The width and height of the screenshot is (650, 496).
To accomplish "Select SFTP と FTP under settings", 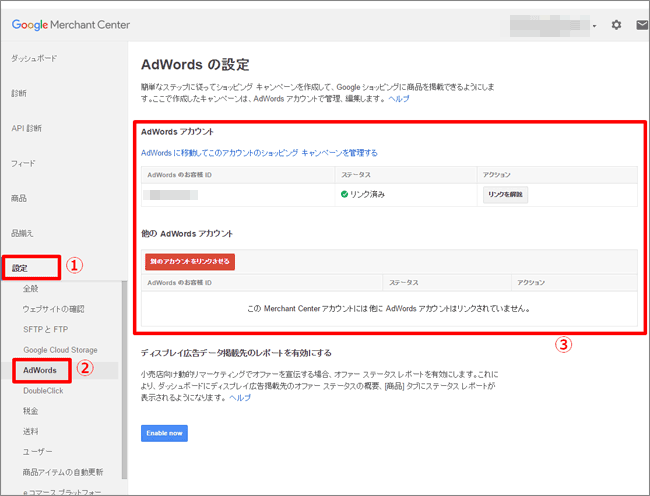I will [x=46, y=329].
